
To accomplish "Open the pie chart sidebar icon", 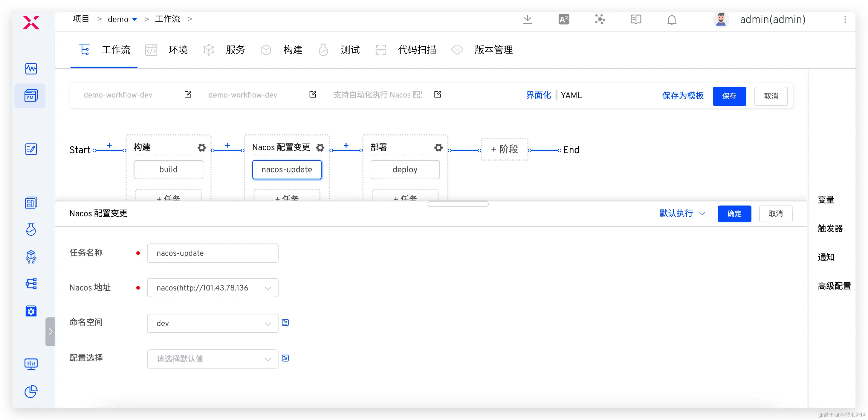I will (31, 391).
